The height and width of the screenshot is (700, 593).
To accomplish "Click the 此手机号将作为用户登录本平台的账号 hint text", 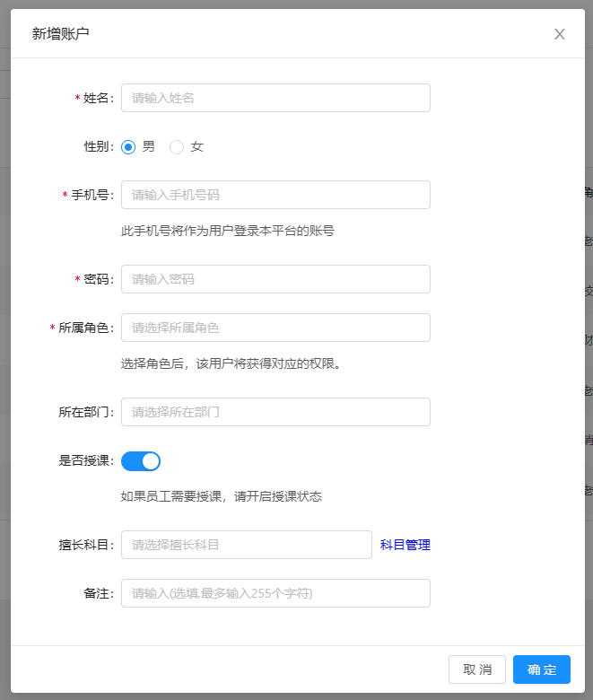I will click(228, 231).
